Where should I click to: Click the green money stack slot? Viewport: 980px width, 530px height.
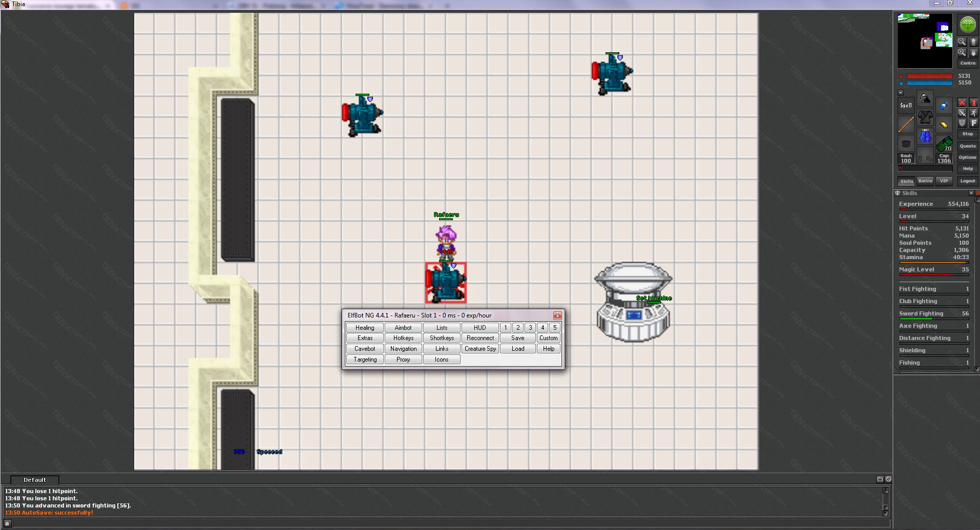944,143
